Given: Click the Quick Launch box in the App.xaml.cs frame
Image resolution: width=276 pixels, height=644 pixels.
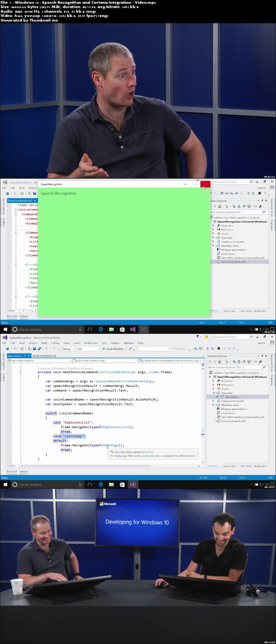Looking at the screenshot, I should tap(232, 337).
